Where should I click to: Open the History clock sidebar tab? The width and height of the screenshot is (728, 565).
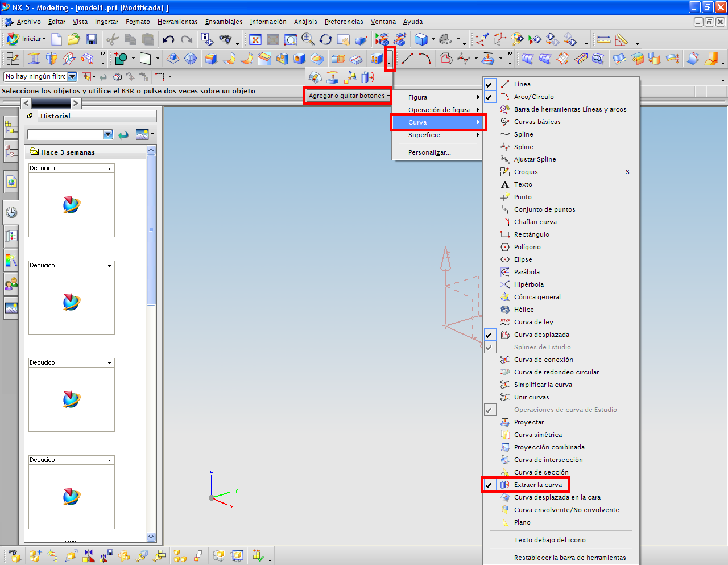[11, 212]
